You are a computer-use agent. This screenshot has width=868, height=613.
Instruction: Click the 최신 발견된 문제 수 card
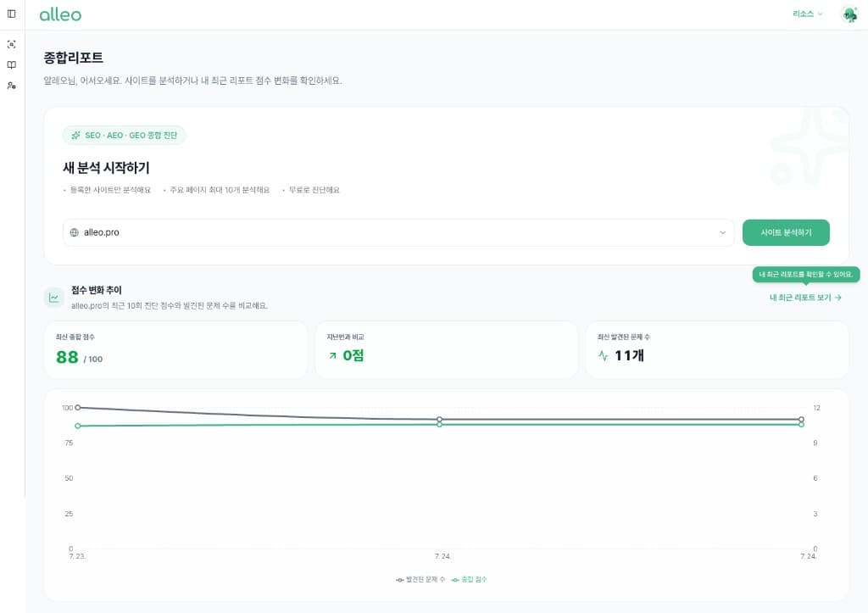[717, 350]
